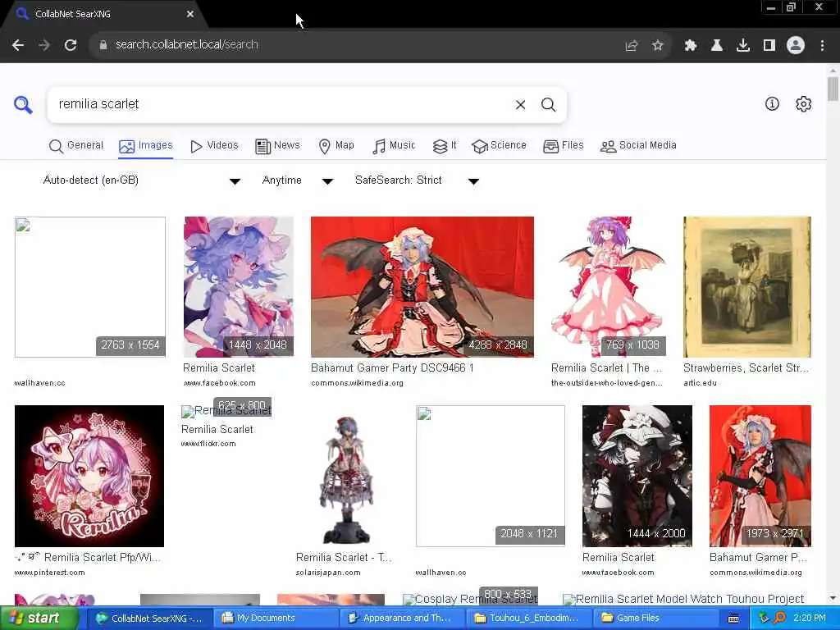Viewport: 840px width, 630px height.
Task: Switch to the Files category tab
Action: [563, 146]
